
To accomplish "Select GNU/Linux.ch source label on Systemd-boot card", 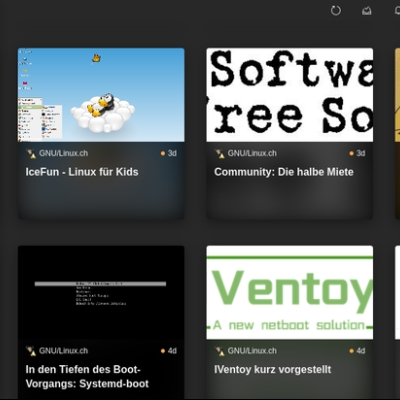I will pos(63,351).
